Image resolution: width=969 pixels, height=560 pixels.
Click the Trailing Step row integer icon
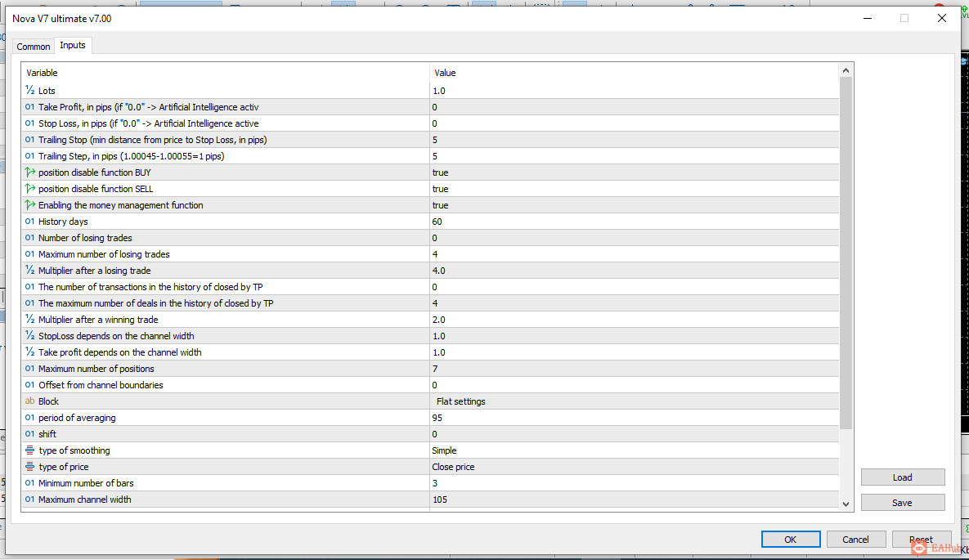[29, 156]
